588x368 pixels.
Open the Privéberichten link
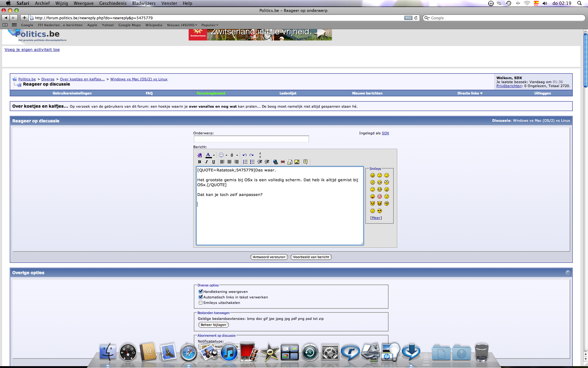[x=509, y=86]
